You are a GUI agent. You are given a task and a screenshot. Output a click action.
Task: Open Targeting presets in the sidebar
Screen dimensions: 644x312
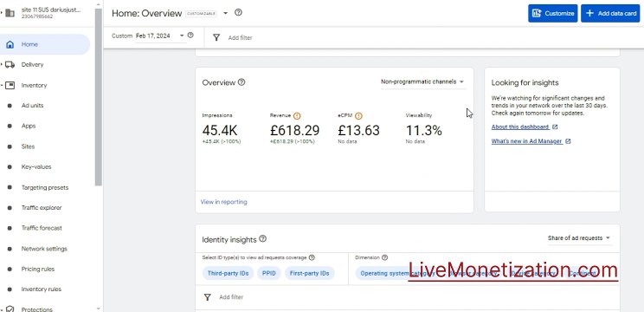tap(45, 187)
